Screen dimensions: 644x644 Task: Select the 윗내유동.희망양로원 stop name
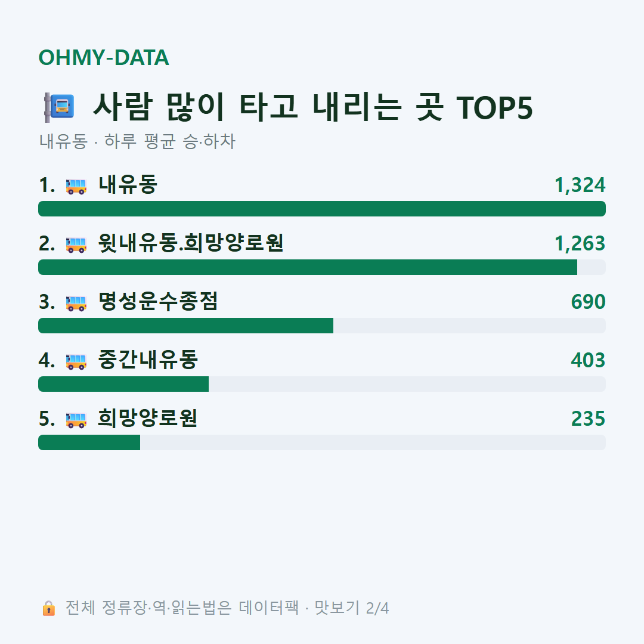(191, 243)
